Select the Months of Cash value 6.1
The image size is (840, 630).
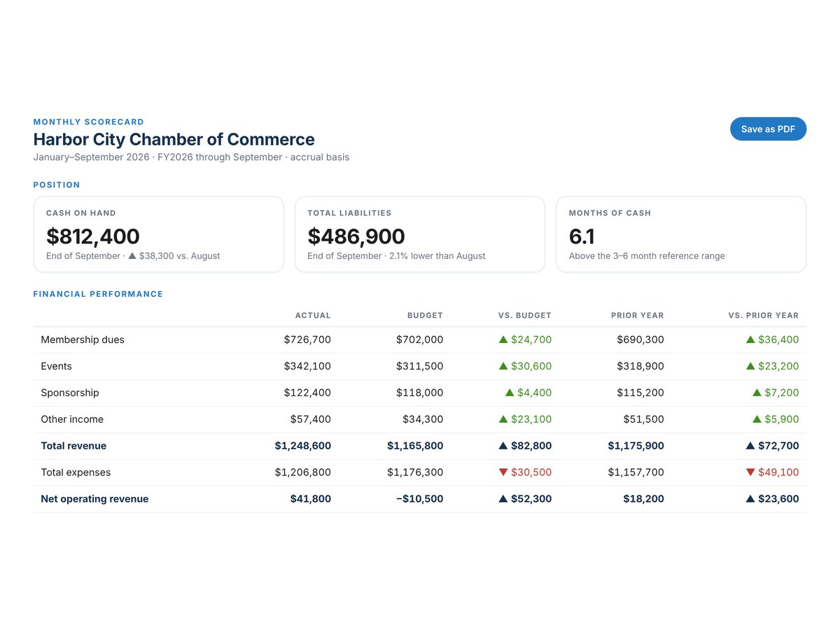pyautogui.click(x=582, y=236)
